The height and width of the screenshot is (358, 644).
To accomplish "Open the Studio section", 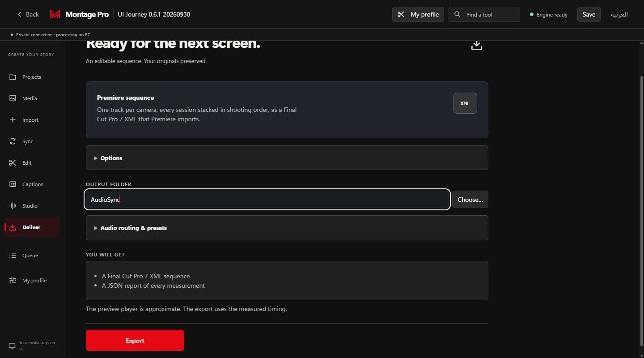I will pyautogui.click(x=32, y=206).
